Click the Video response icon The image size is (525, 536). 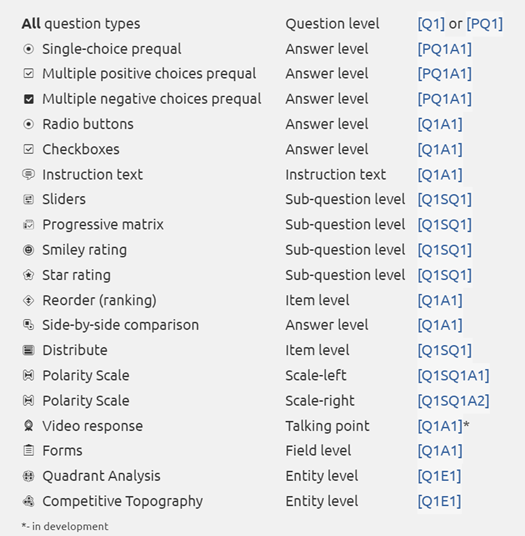pyautogui.click(x=28, y=426)
